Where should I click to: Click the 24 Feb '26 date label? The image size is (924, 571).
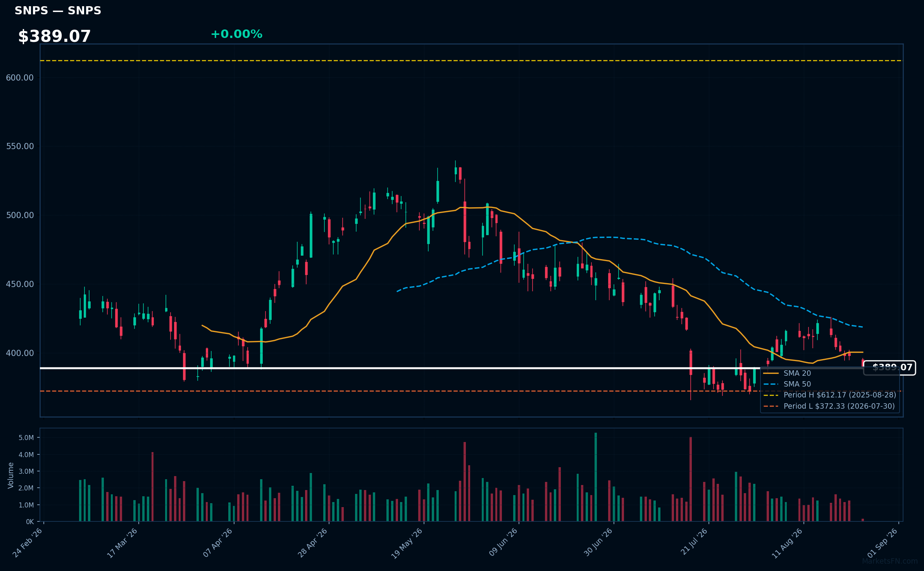28,543
